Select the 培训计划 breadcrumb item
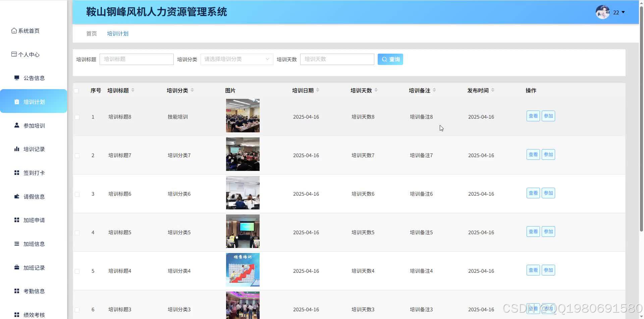This screenshot has width=644, height=319. [117, 34]
